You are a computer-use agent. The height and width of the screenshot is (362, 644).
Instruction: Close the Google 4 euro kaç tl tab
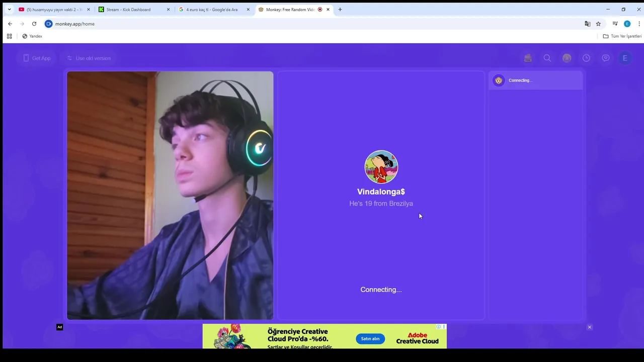tap(248, 10)
